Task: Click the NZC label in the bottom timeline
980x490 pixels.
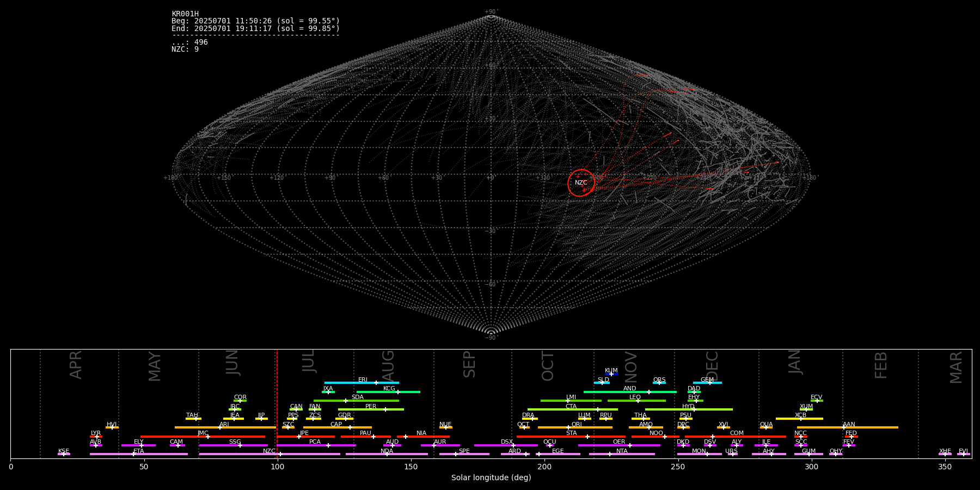Action: click(x=269, y=451)
